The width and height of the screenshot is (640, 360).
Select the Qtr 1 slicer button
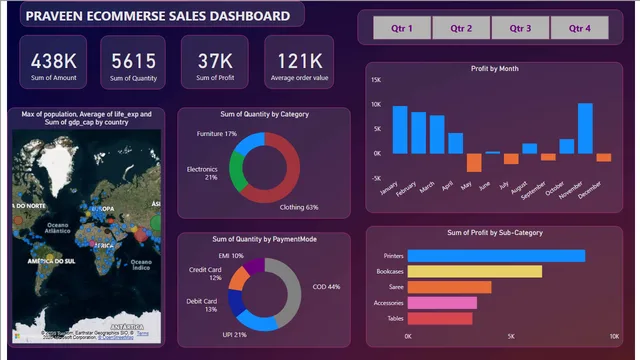coord(402,28)
